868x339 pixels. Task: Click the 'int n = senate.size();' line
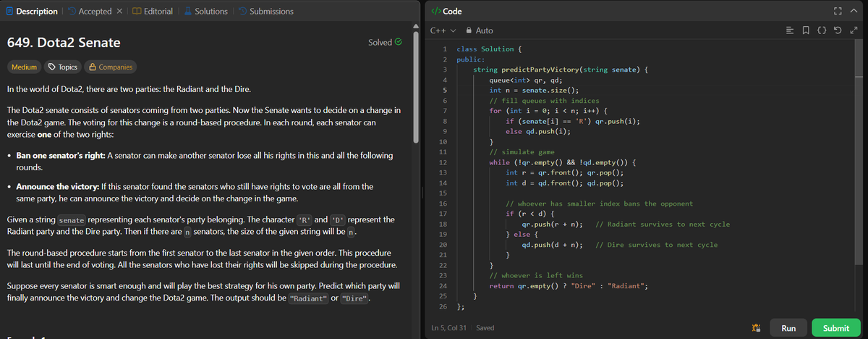(534, 91)
